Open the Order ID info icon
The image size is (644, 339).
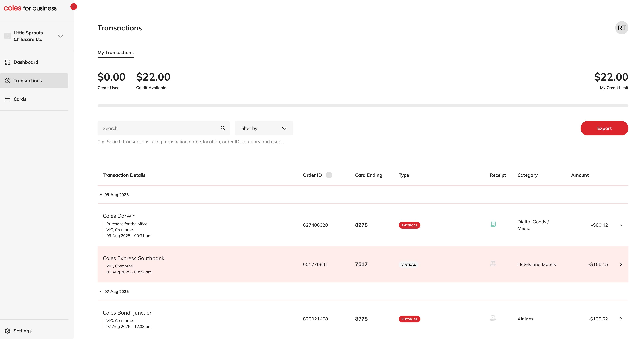pyautogui.click(x=329, y=175)
